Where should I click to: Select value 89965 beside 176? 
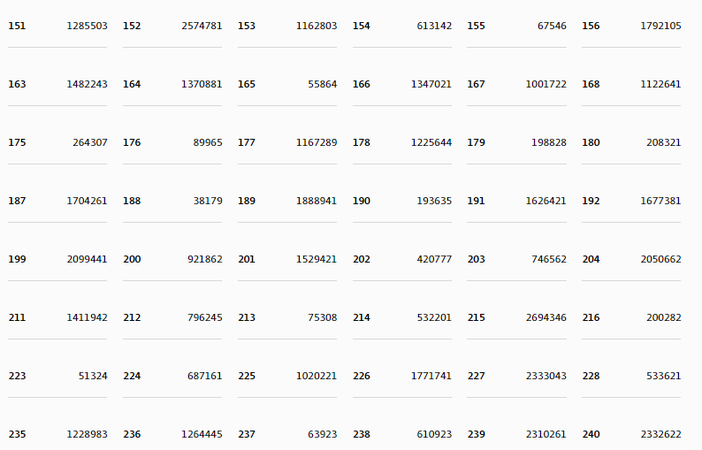tap(208, 142)
